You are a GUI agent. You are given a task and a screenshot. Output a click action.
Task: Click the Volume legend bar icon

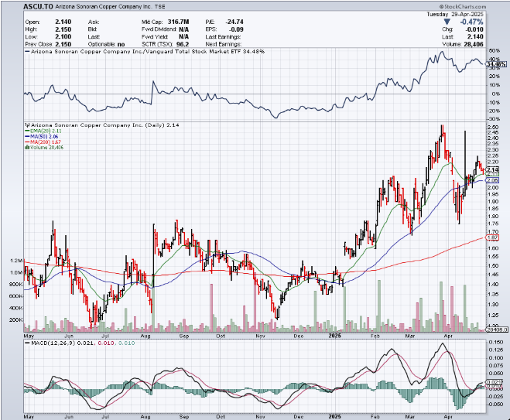click(x=27, y=148)
